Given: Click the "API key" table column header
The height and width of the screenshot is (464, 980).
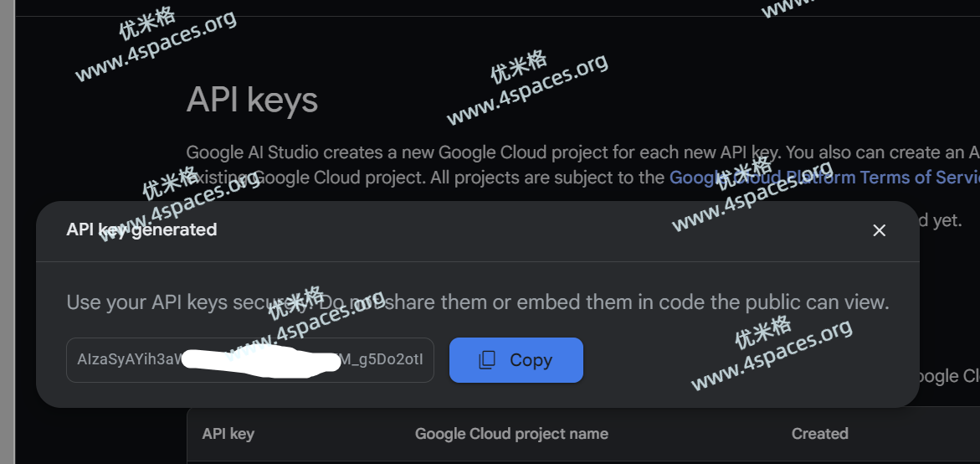Looking at the screenshot, I should click(x=228, y=434).
